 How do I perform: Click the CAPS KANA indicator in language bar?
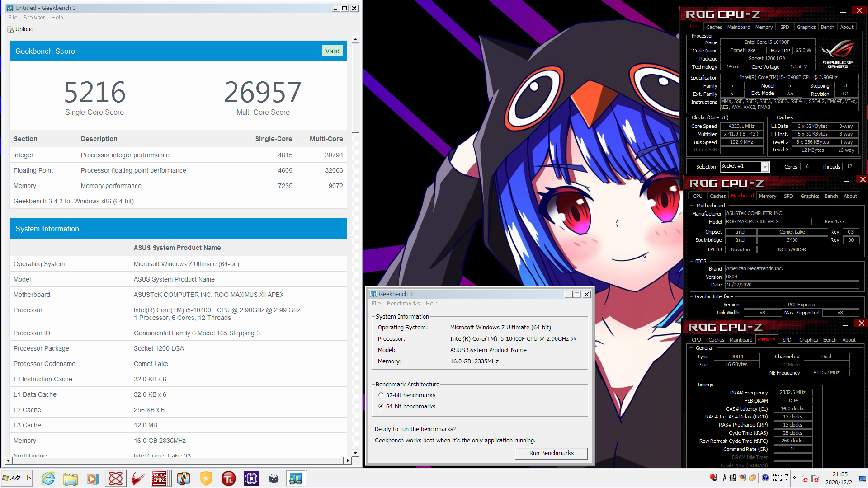[x=778, y=478]
